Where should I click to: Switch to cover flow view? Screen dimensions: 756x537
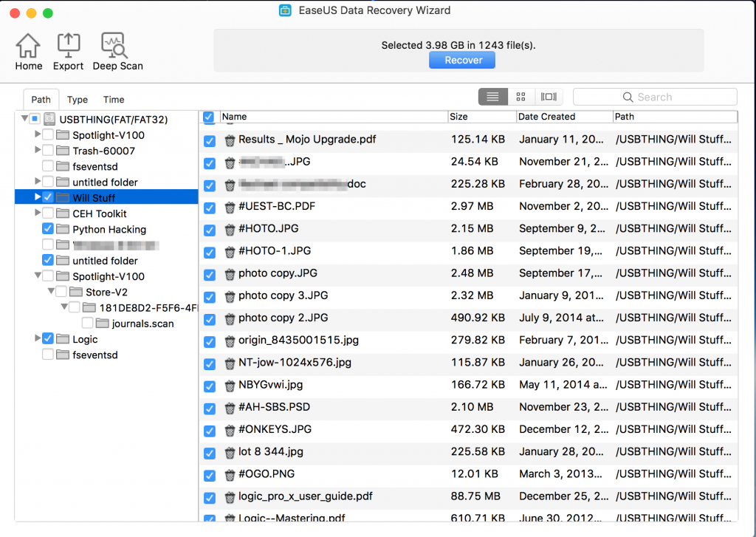point(549,97)
